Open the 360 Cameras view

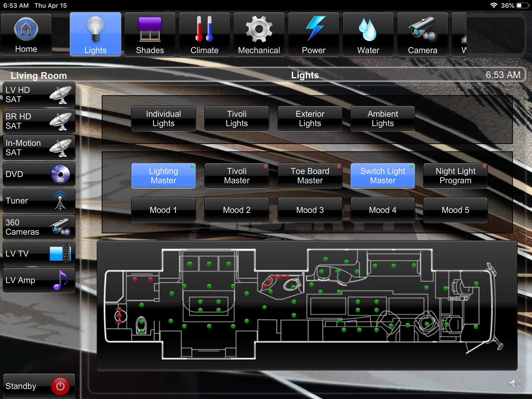click(x=38, y=227)
